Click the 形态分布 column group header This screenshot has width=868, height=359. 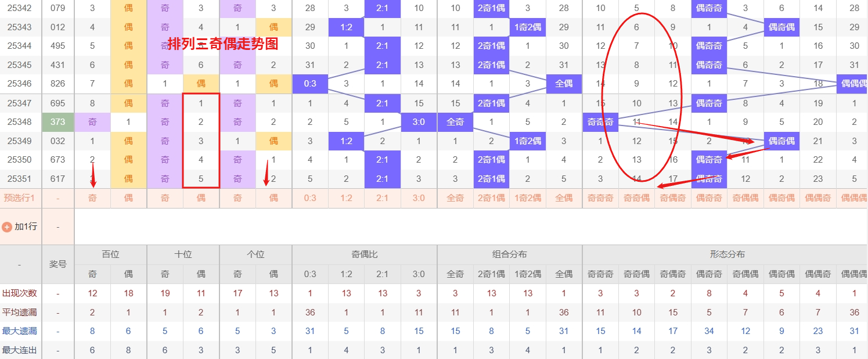coord(727,254)
